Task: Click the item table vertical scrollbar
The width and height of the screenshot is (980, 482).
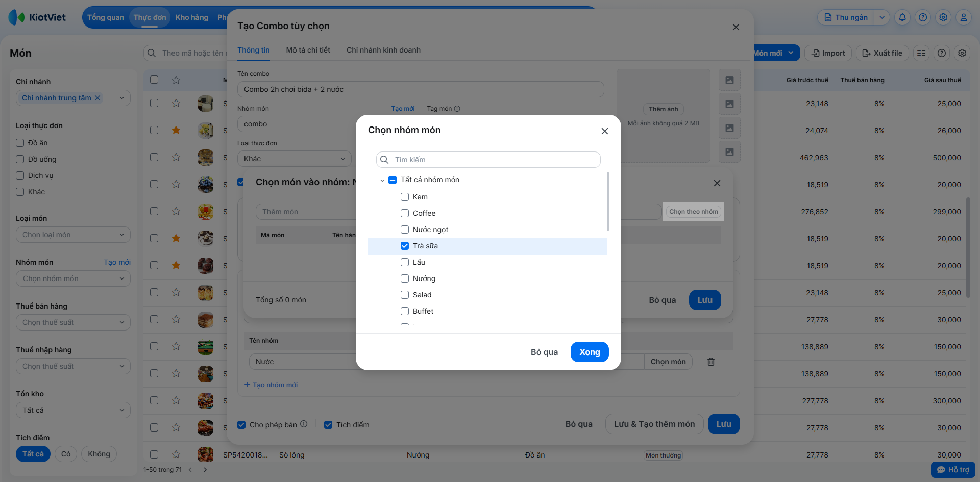Action: click(x=968, y=247)
